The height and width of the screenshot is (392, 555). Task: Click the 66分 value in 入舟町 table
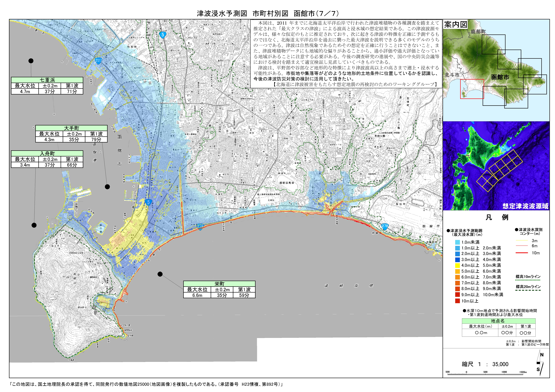pos(72,165)
